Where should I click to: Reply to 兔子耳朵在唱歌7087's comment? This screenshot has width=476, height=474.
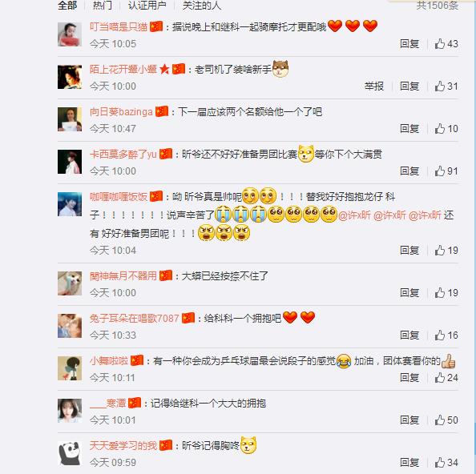pos(409,335)
